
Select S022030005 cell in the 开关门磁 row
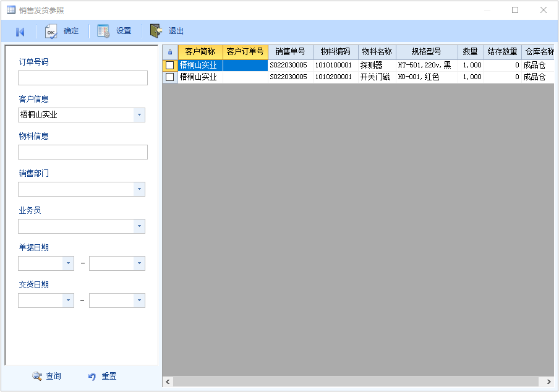[x=291, y=77]
